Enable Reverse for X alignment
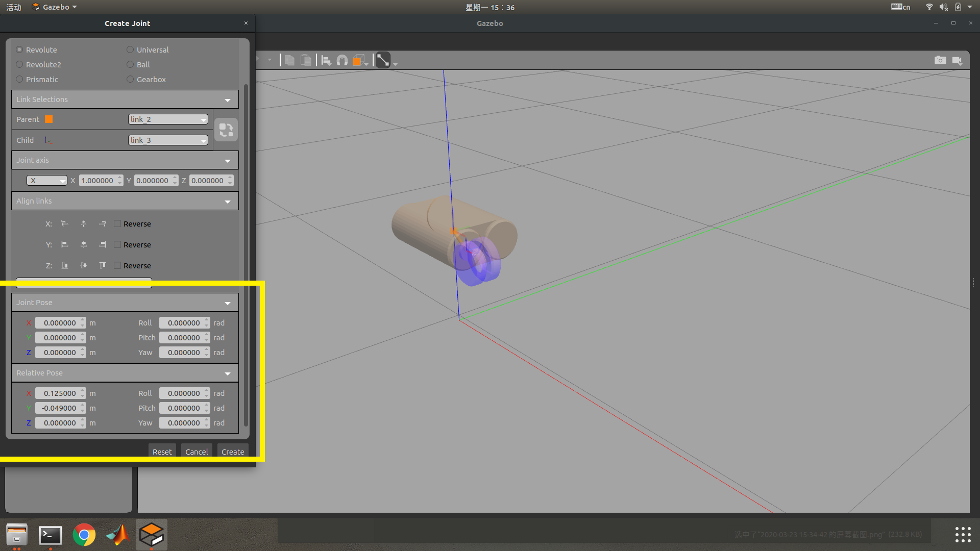 (117, 224)
